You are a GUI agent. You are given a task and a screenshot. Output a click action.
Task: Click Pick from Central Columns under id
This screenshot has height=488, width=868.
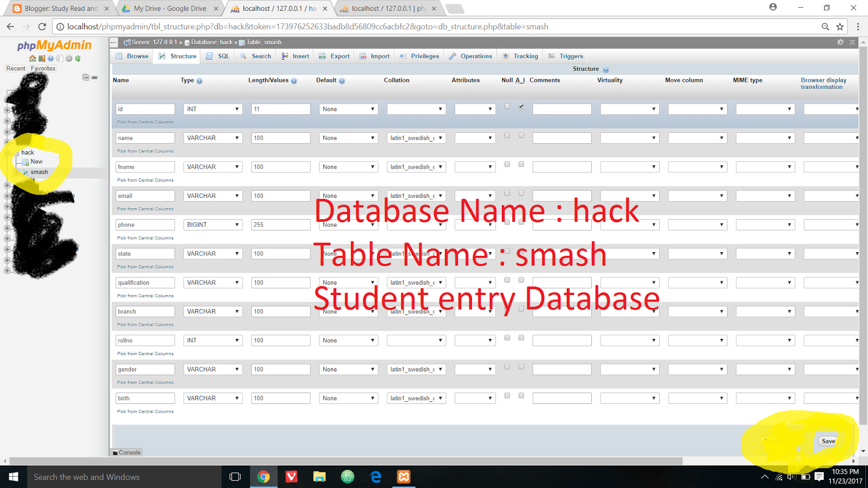pos(145,122)
